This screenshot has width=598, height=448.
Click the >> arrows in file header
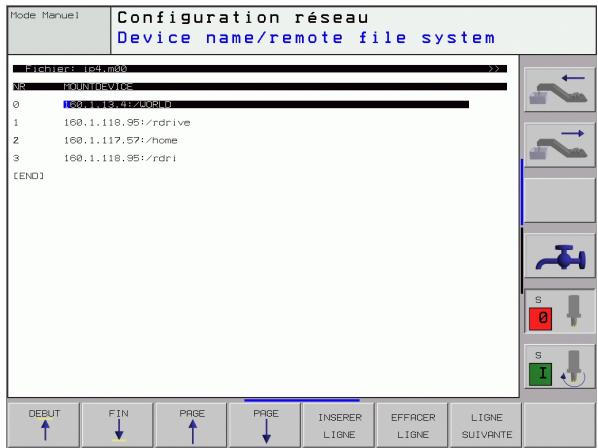pos(494,69)
